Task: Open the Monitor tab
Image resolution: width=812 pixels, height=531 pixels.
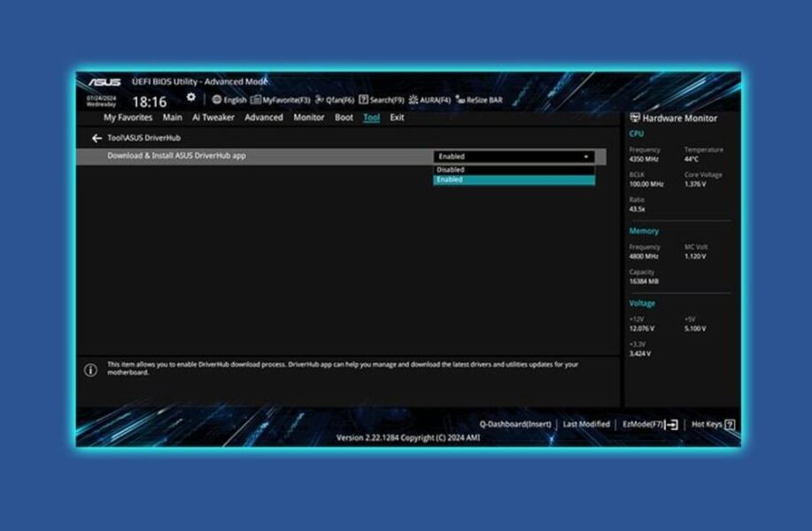Action: (x=309, y=118)
